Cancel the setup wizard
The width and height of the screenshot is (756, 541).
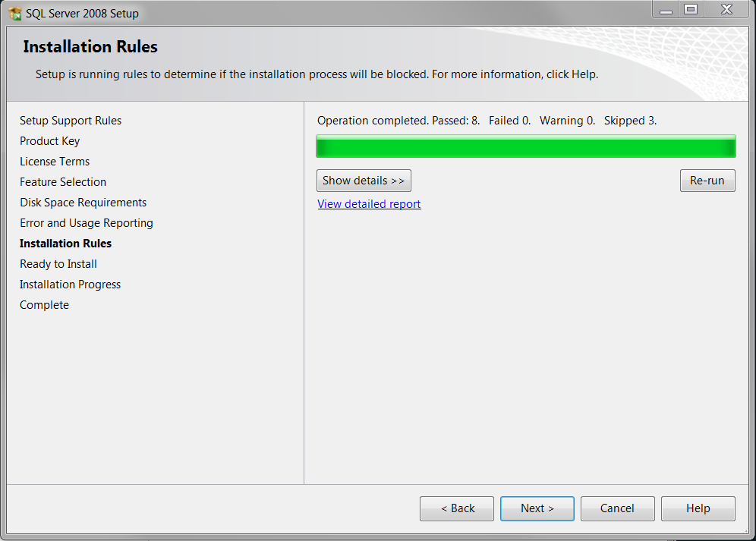point(618,508)
